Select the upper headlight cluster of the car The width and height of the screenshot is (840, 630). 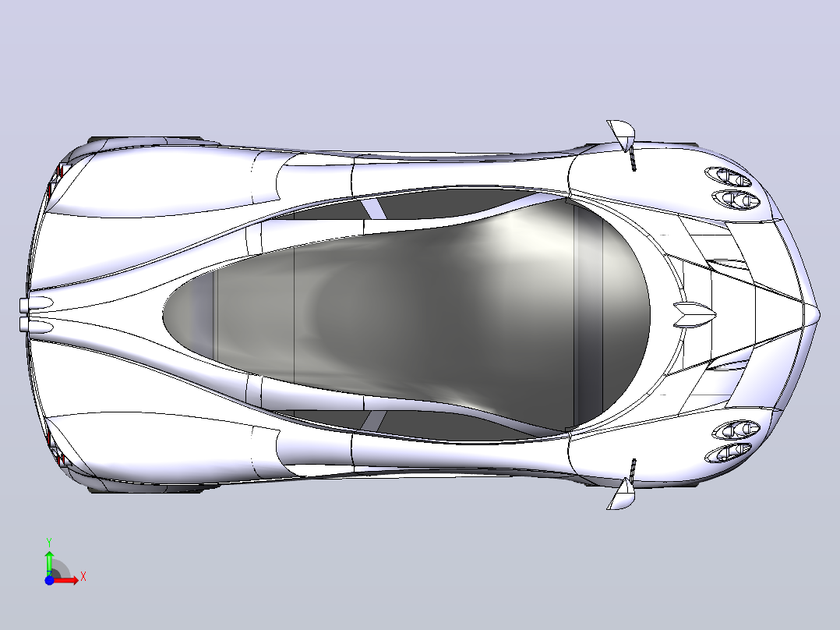point(732,188)
